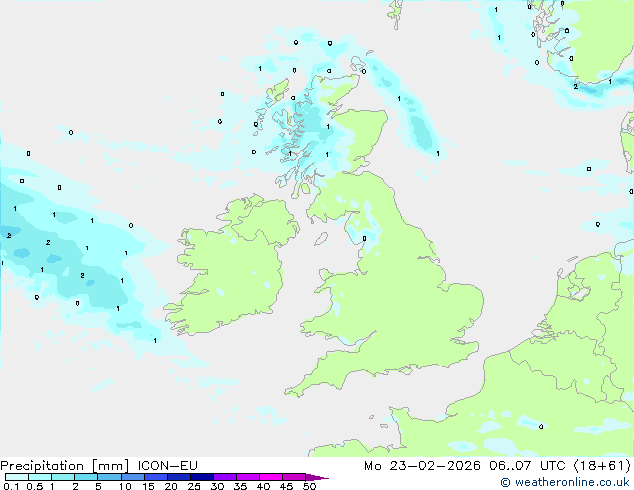Click the '25' legend scale label
This screenshot has height=490, width=634.
click(x=194, y=486)
